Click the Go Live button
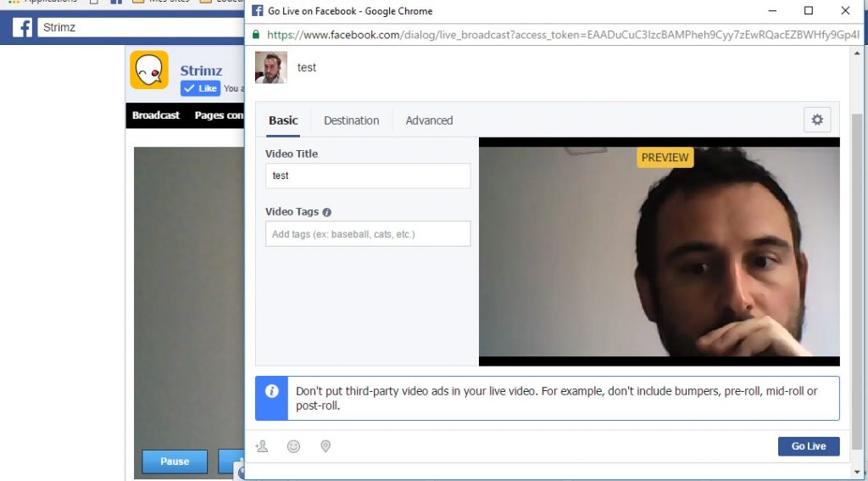 tap(809, 446)
